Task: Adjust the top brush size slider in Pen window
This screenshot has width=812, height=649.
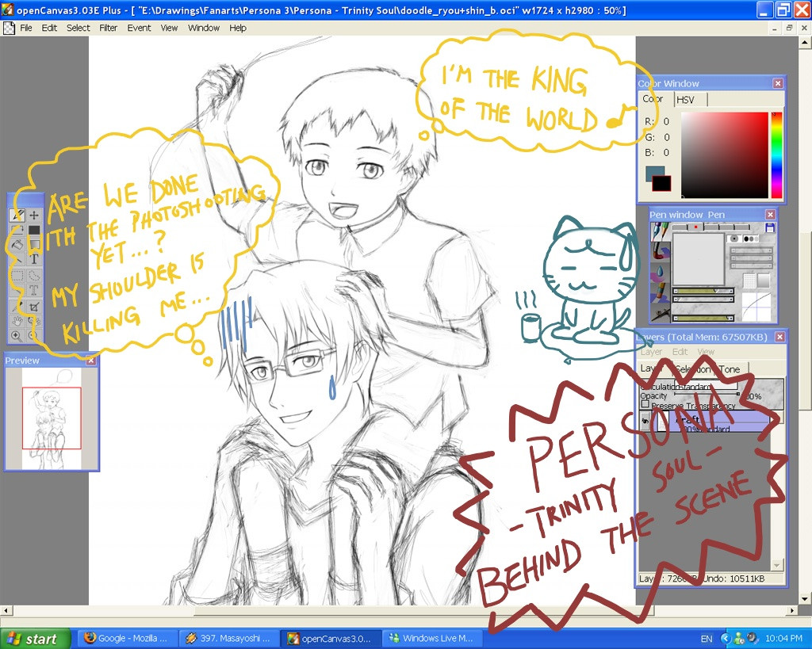Action: (703, 292)
